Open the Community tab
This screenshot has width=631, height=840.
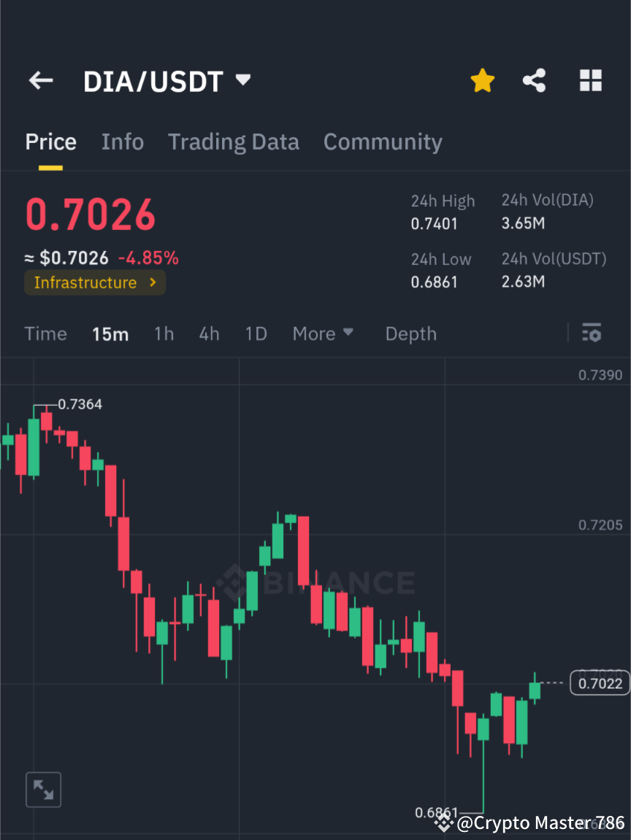[x=383, y=142]
